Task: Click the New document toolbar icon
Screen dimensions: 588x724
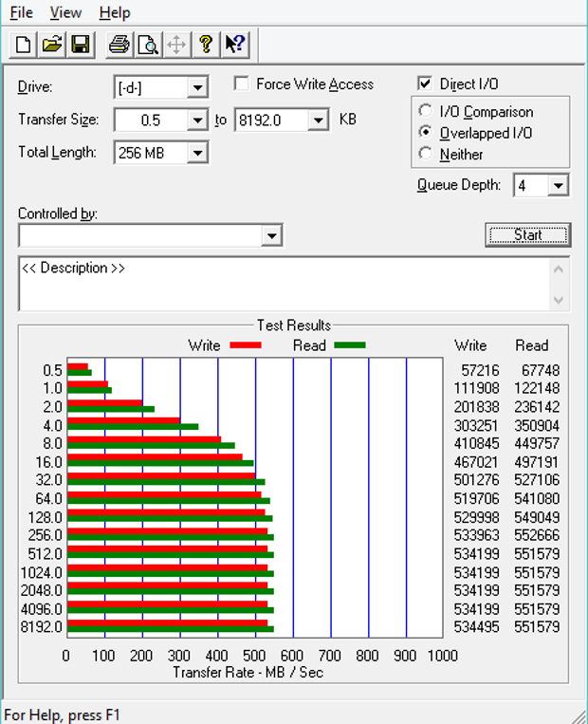Action: click(25, 44)
